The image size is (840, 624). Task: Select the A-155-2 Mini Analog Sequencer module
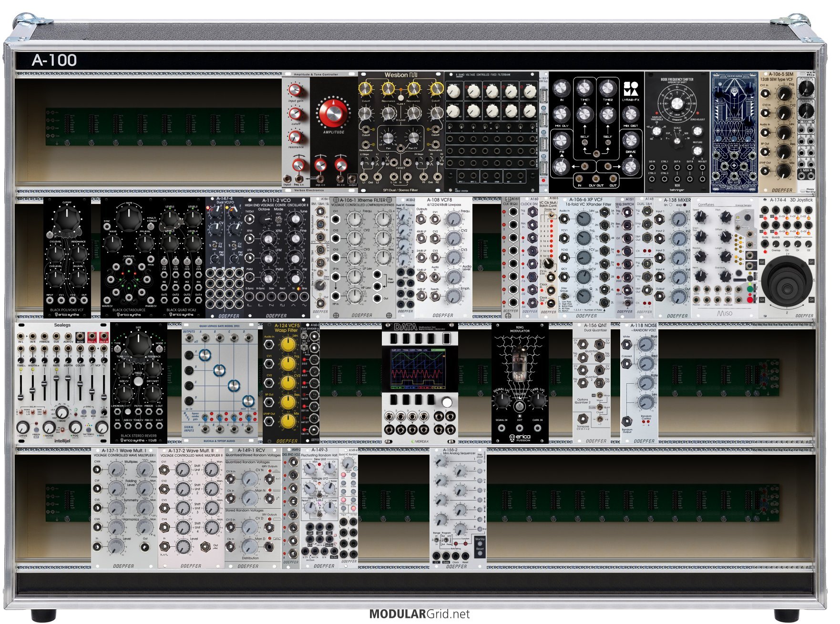tap(458, 509)
